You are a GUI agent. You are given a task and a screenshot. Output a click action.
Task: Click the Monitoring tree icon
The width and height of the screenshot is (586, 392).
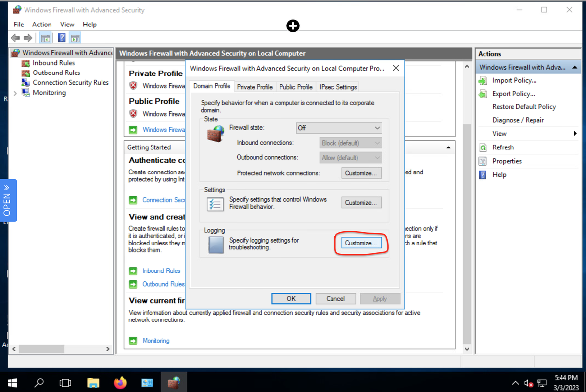point(26,93)
